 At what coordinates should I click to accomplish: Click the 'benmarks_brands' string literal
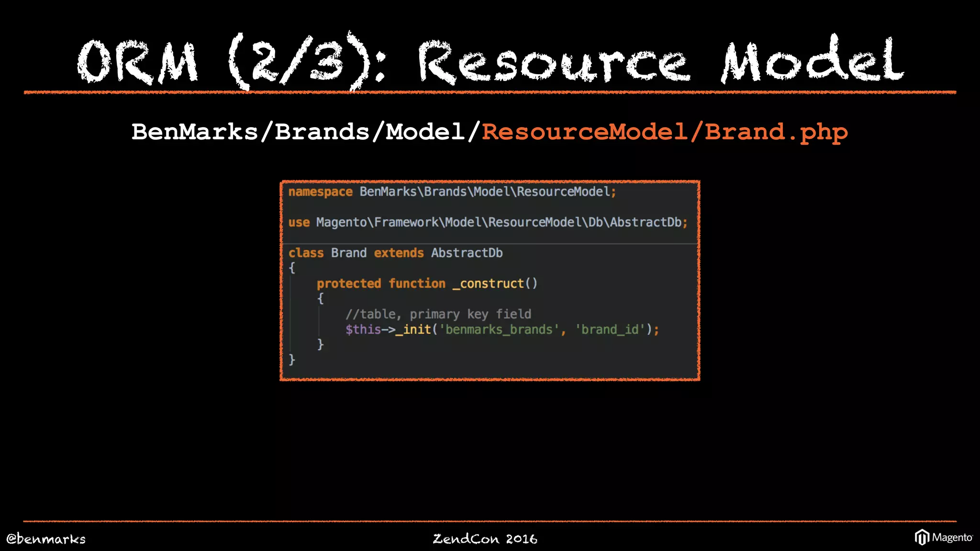click(499, 330)
